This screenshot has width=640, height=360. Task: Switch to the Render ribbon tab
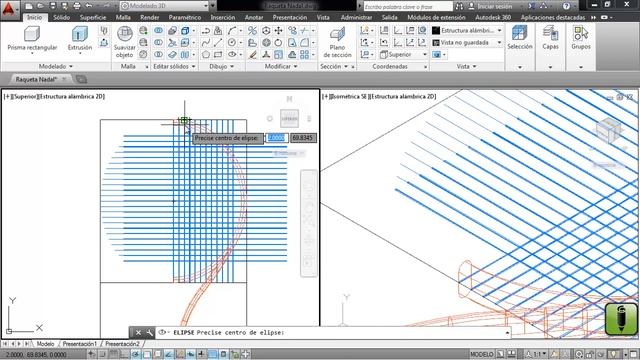coord(149,18)
